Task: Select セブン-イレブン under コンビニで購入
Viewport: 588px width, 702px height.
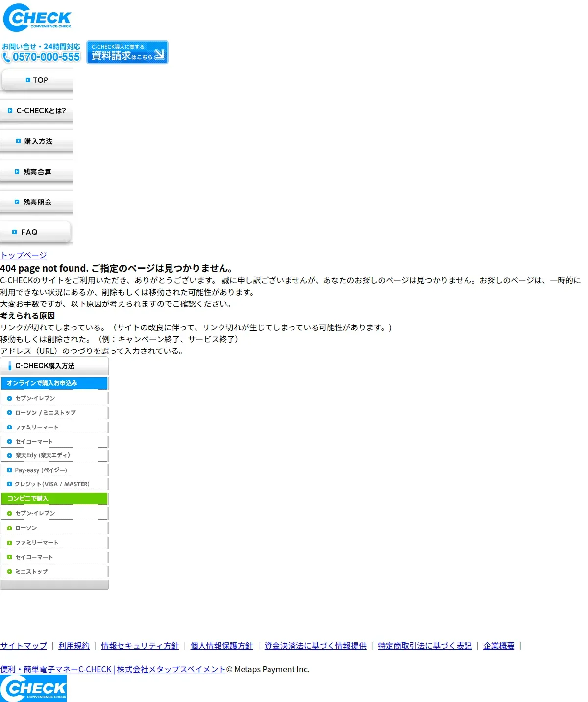Action: pos(54,513)
